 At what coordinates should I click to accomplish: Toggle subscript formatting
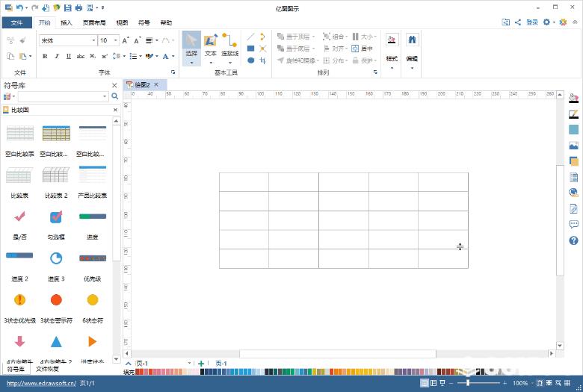pos(93,56)
